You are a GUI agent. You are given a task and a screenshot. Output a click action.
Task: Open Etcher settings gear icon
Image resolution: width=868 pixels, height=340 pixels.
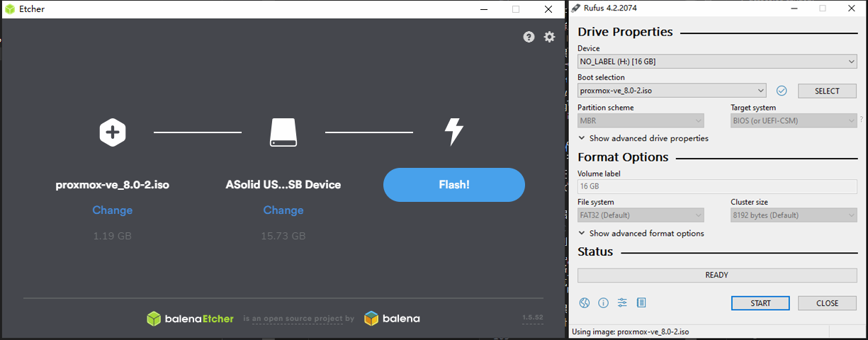coord(549,37)
